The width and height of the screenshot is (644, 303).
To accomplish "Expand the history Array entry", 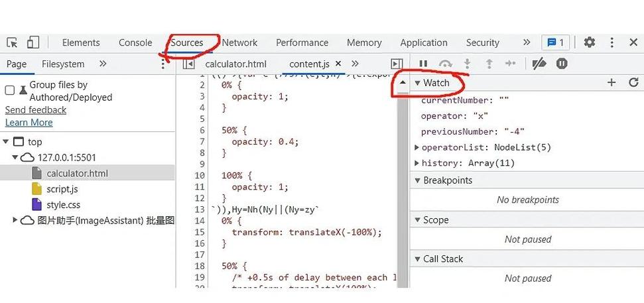I will click(x=417, y=163).
